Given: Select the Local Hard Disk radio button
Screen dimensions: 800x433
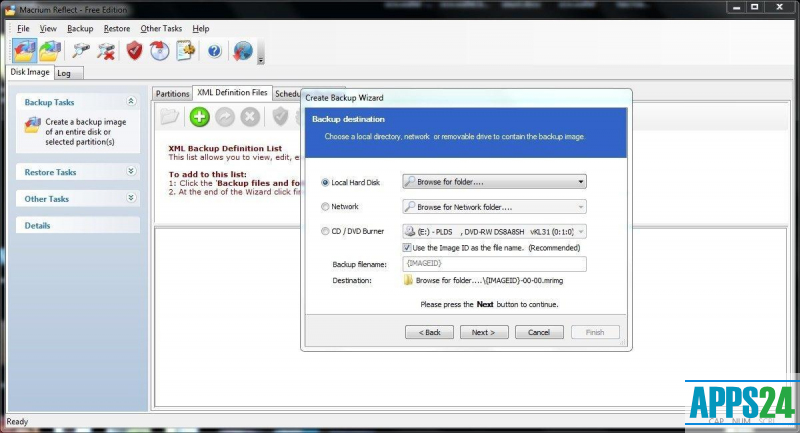Looking at the screenshot, I should tap(326, 182).
